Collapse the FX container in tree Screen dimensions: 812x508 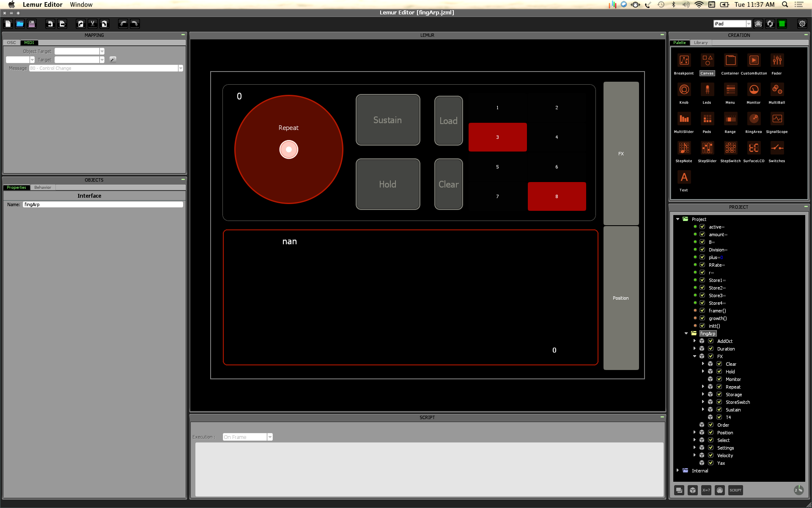694,356
